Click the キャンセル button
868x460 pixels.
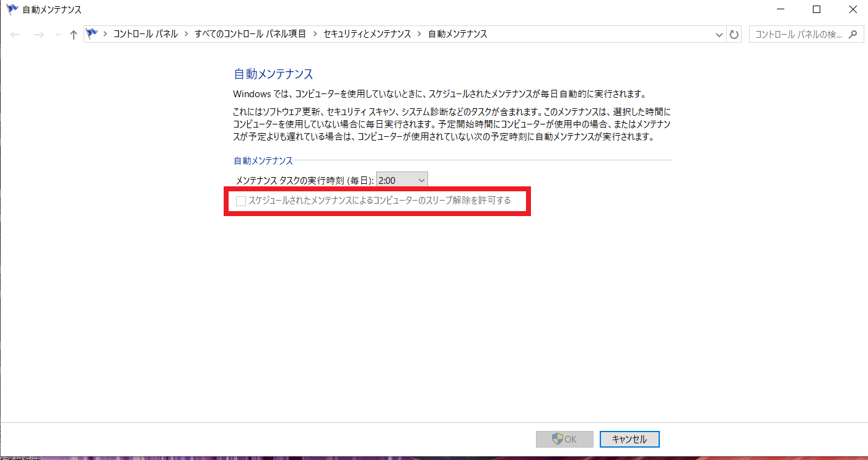pyautogui.click(x=629, y=439)
